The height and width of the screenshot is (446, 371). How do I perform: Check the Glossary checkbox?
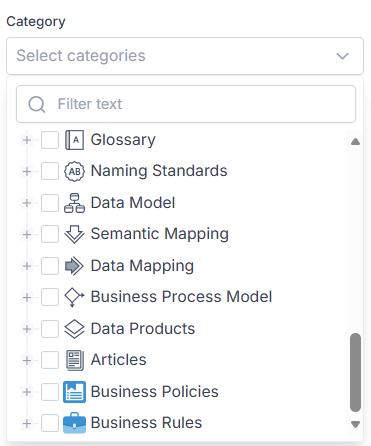pyautogui.click(x=50, y=140)
